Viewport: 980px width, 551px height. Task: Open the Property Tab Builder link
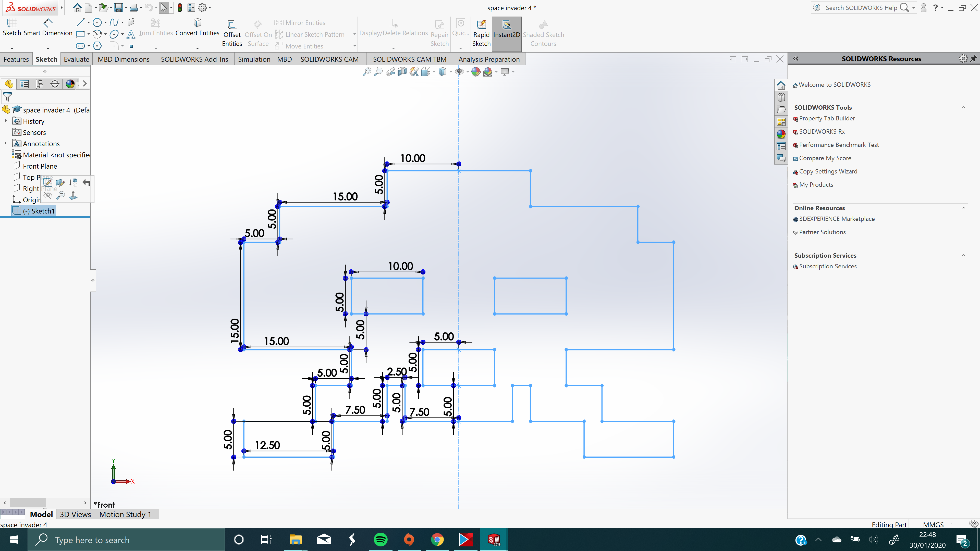827,118
